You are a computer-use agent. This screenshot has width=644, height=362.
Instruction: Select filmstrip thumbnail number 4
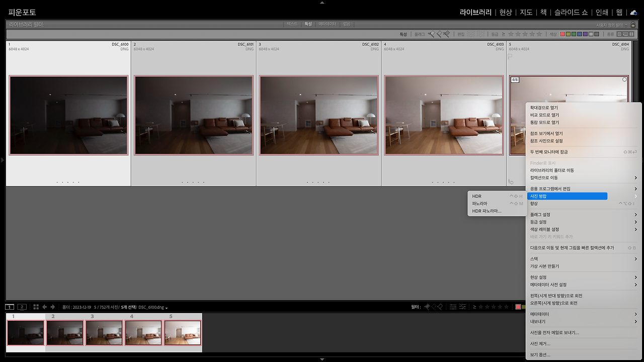click(x=143, y=333)
